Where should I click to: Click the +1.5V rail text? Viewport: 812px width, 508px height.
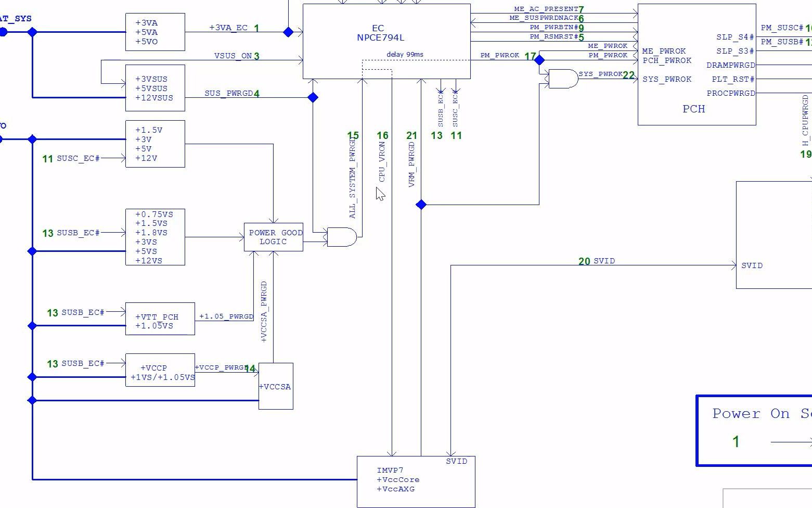point(149,130)
